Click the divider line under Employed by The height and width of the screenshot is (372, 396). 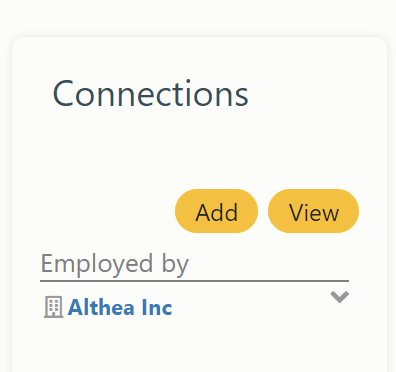pos(194,281)
